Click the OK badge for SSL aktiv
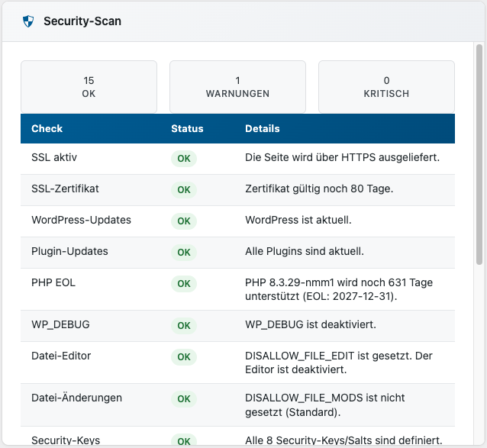Image resolution: width=487 pixels, height=448 pixels. click(x=183, y=159)
